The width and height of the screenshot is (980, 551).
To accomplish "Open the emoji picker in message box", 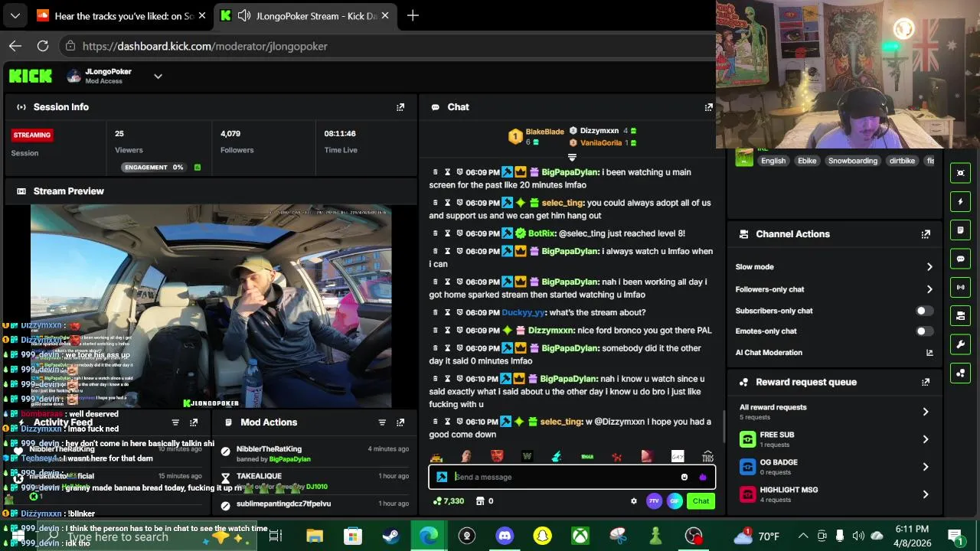I will pos(684,477).
